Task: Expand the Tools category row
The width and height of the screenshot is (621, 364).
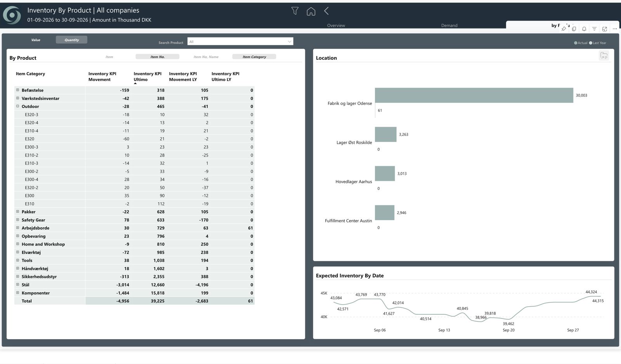Action: click(x=17, y=260)
